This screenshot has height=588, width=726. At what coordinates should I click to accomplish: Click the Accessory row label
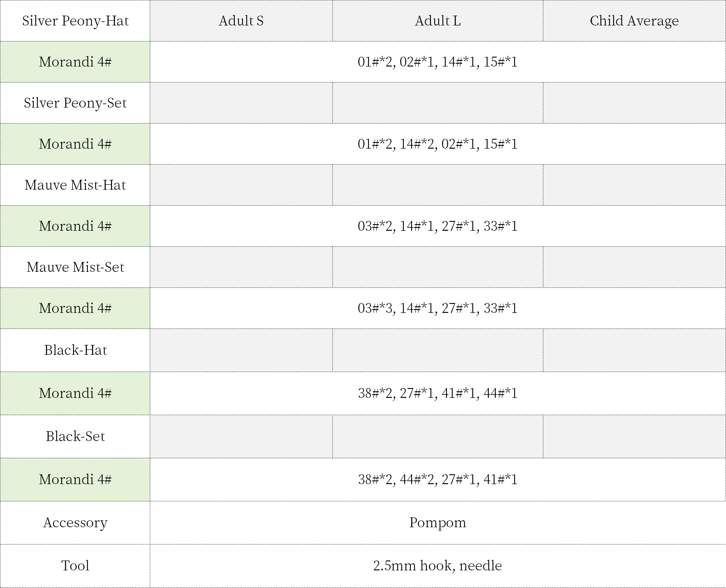(75, 523)
